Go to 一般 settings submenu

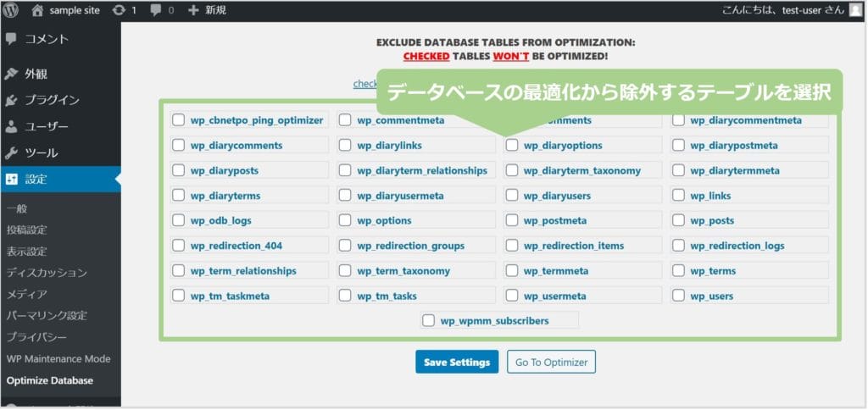pyautogui.click(x=17, y=209)
